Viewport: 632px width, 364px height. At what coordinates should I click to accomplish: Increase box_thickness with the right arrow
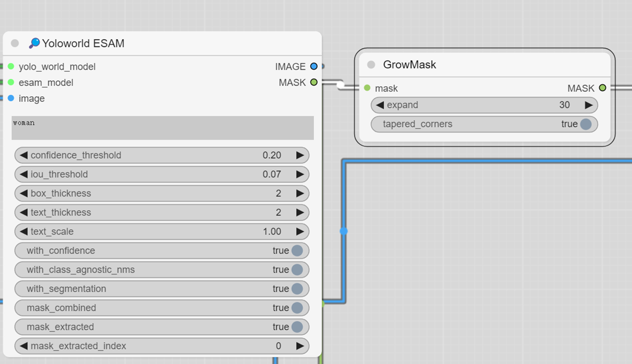(300, 193)
